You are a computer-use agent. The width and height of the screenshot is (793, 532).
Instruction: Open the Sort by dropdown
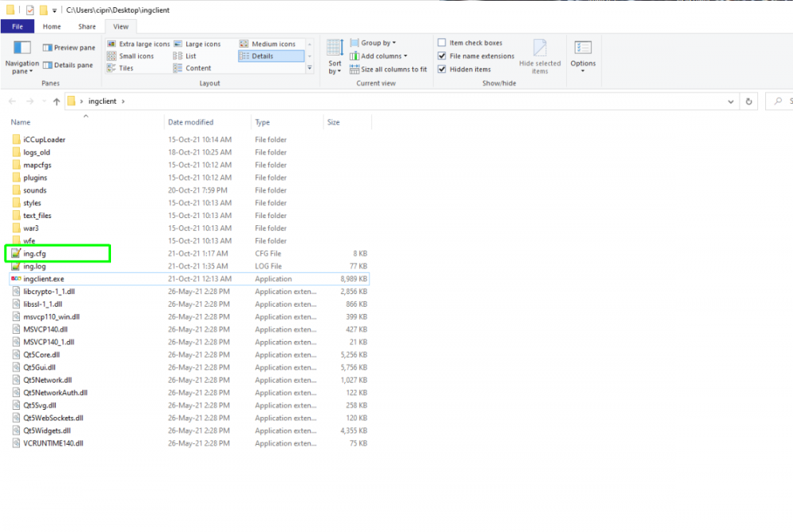[334, 55]
